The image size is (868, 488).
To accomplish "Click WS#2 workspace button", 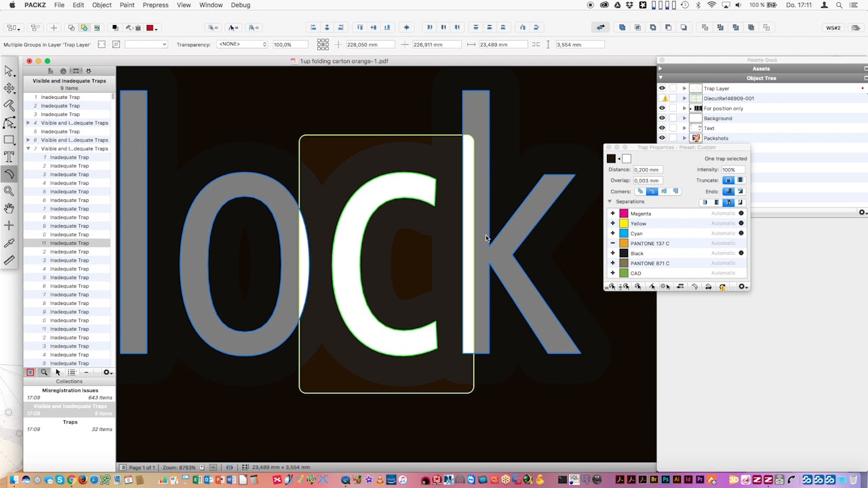I will [833, 28].
